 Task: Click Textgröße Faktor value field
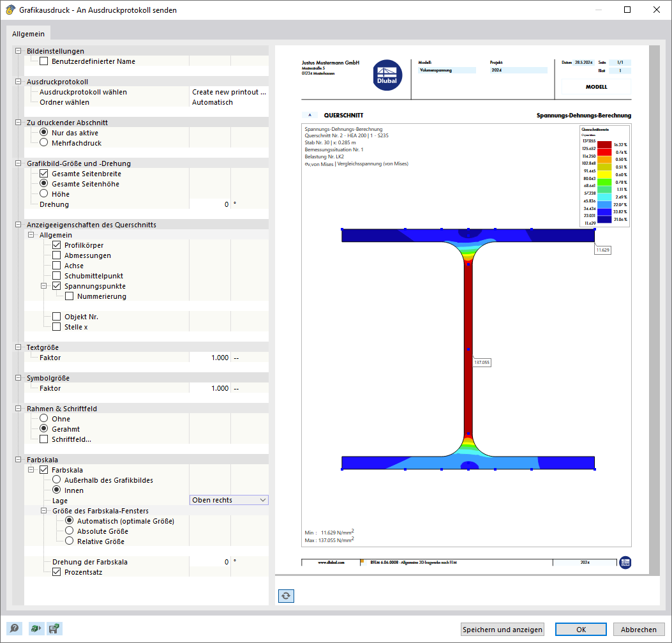(x=210, y=358)
